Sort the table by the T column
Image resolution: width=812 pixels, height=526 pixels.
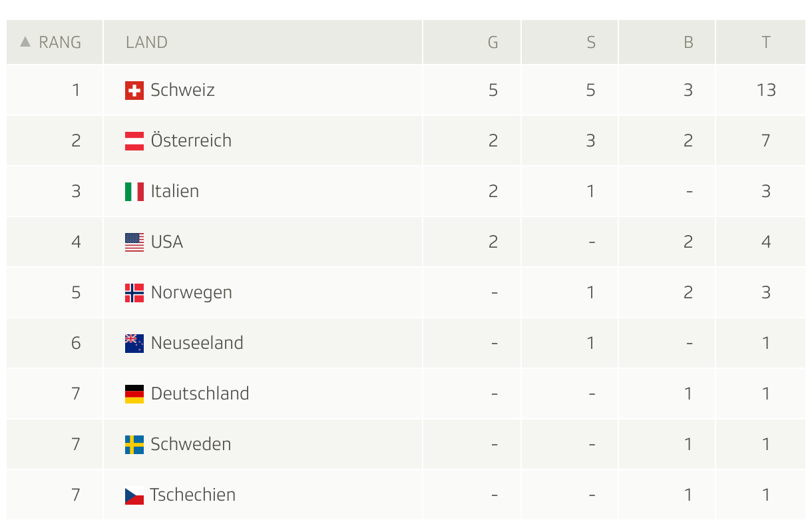[766, 41]
